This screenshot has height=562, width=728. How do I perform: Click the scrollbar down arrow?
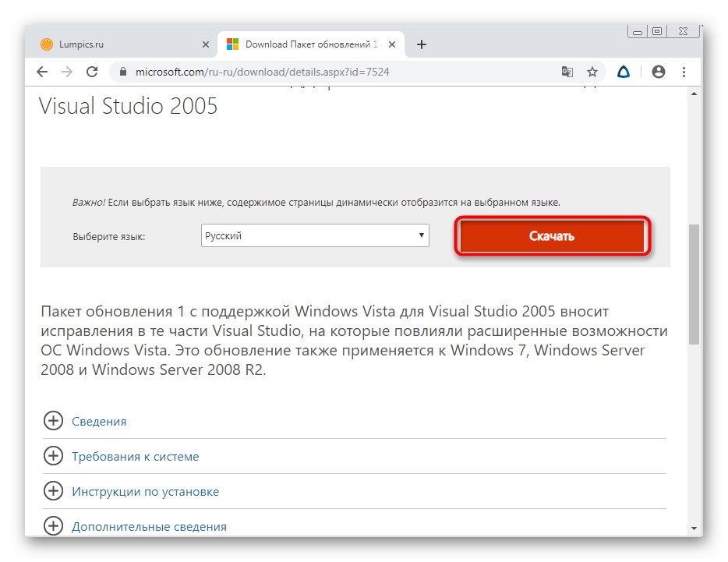[694, 528]
